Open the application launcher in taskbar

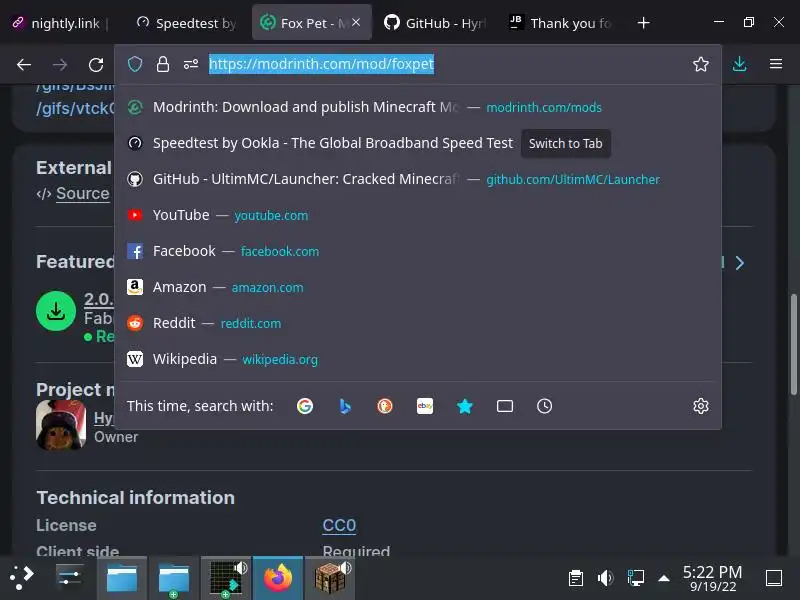tap(22, 578)
